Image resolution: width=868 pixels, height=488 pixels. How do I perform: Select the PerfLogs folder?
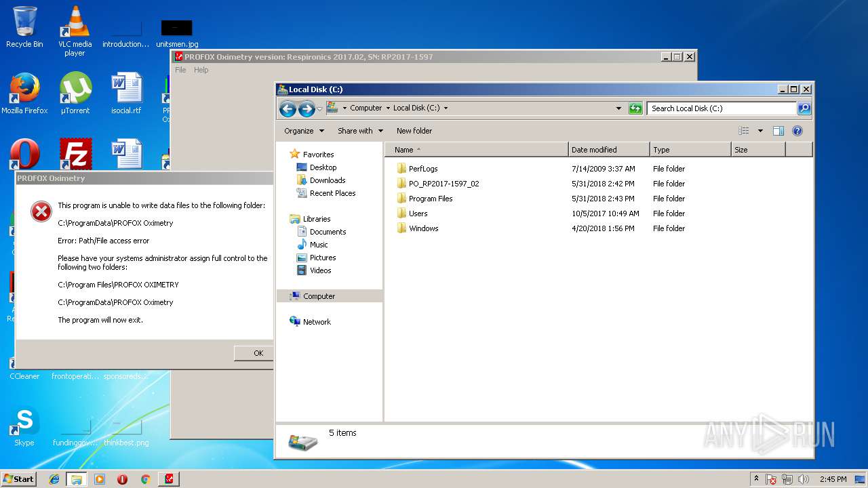423,169
